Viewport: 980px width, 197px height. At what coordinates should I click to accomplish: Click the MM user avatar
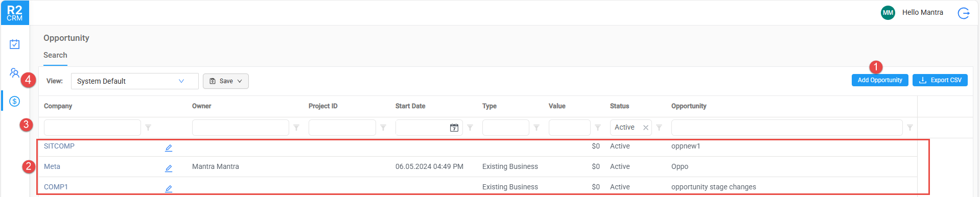pyautogui.click(x=888, y=13)
